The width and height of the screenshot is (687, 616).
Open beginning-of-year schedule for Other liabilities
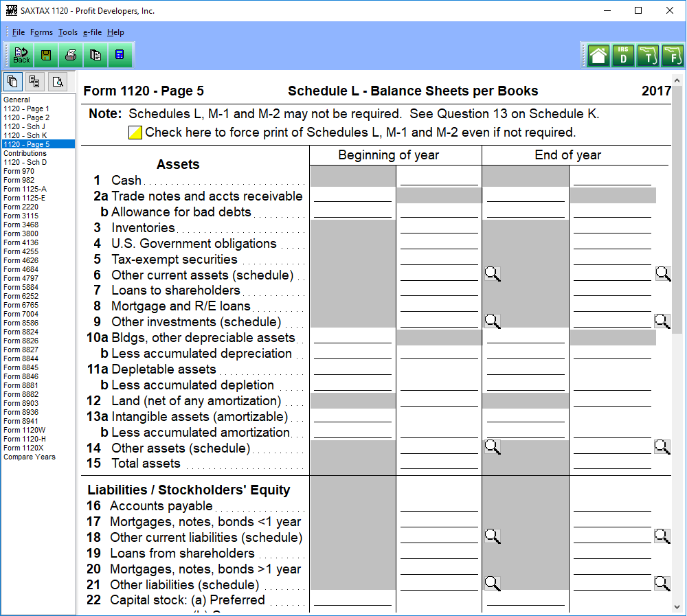pyautogui.click(x=493, y=583)
